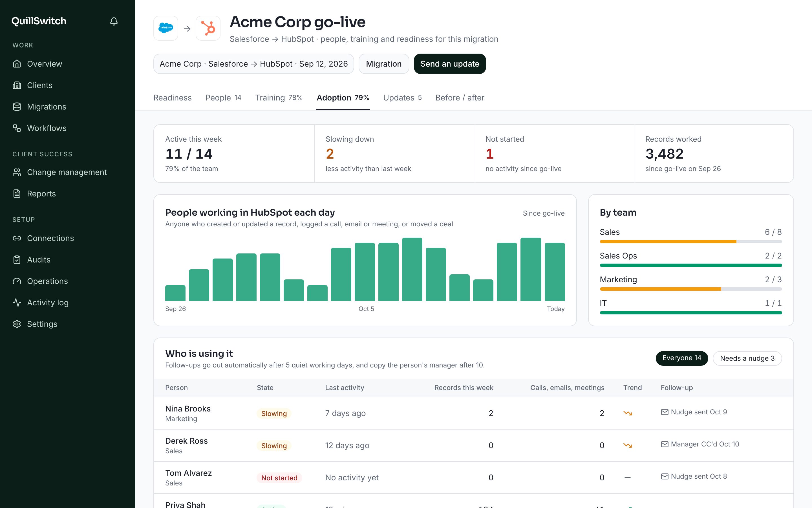
Task: Click the Audits clipboard icon
Action: pos(17,260)
